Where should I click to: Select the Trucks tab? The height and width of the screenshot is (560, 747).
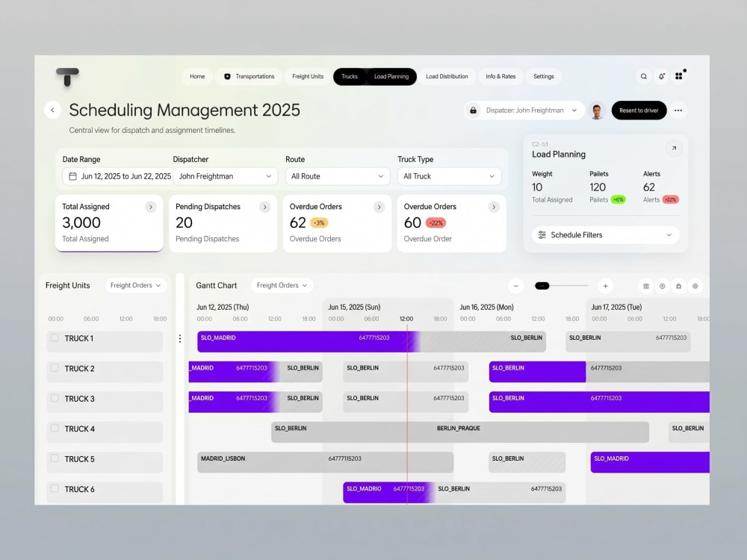point(349,76)
